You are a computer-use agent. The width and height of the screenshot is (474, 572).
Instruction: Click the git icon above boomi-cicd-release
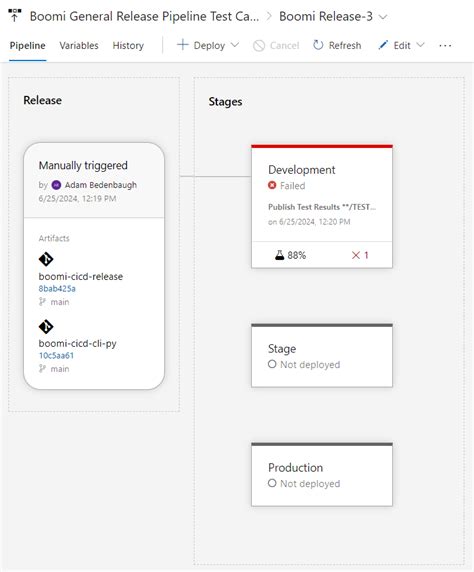(46, 259)
